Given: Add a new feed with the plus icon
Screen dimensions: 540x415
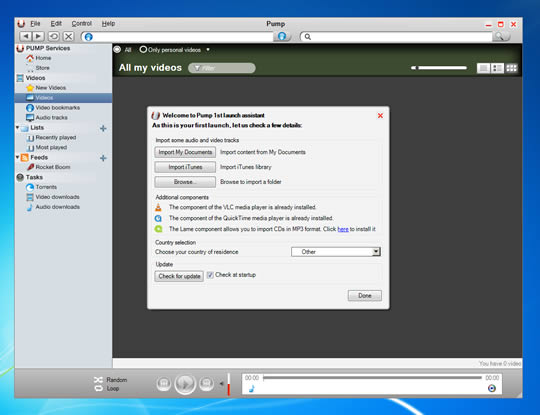Looking at the screenshot, I should point(103,158).
